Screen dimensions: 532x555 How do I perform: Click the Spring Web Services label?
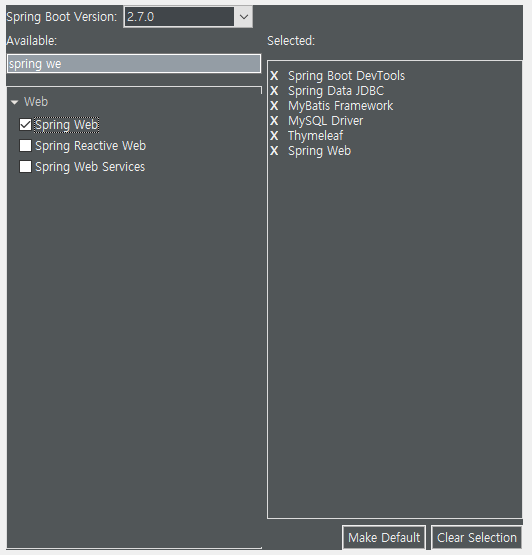[90, 167]
